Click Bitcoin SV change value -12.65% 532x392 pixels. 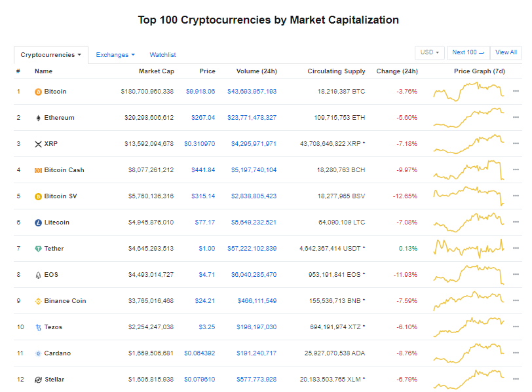pos(405,196)
